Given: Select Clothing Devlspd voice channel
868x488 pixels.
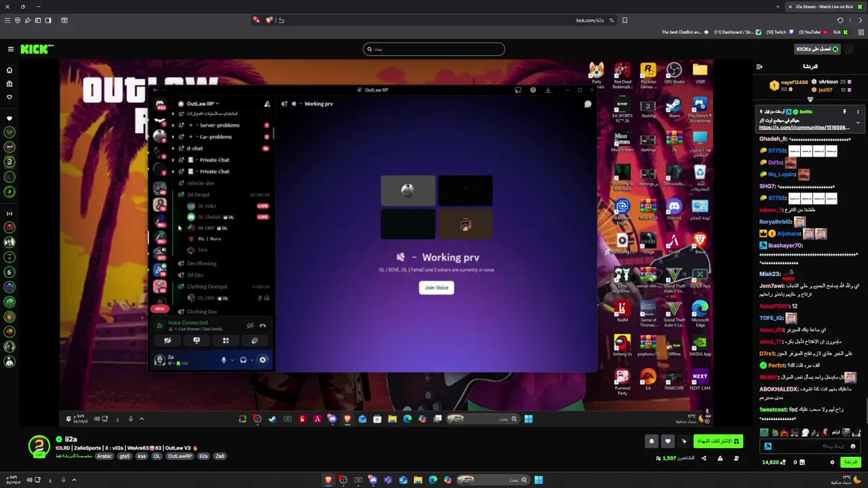Looking at the screenshot, I should [x=207, y=286].
